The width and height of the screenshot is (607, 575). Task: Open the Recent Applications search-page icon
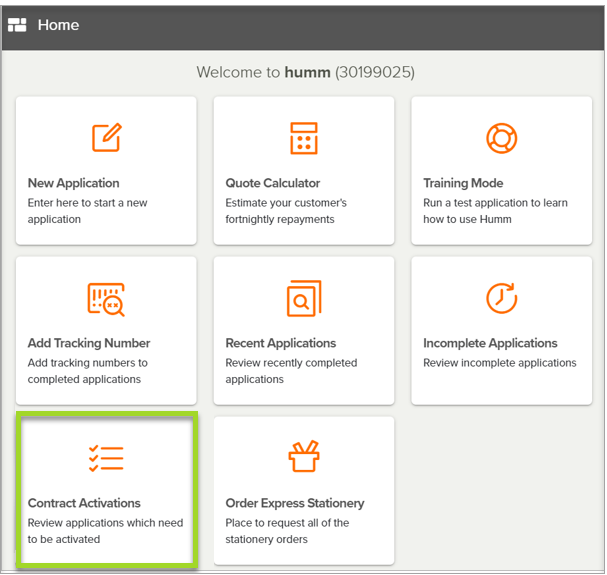tap(304, 298)
